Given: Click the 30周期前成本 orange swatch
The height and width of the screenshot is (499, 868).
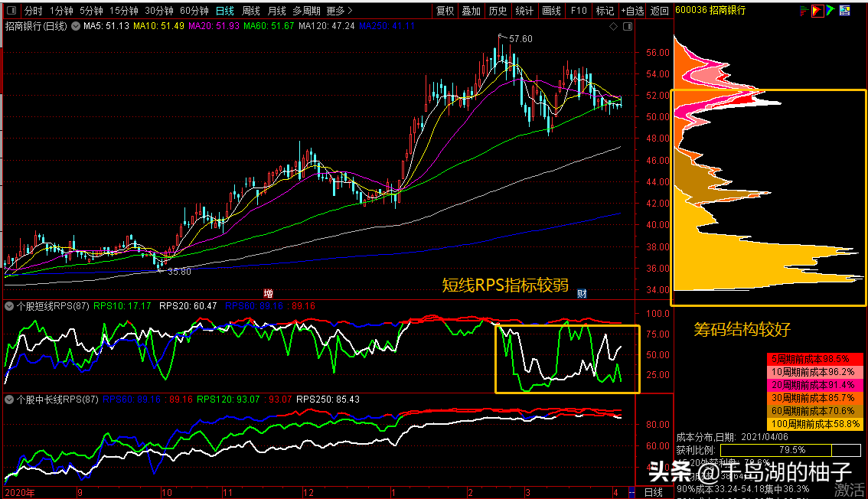Looking at the screenshot, I should 814,398.
